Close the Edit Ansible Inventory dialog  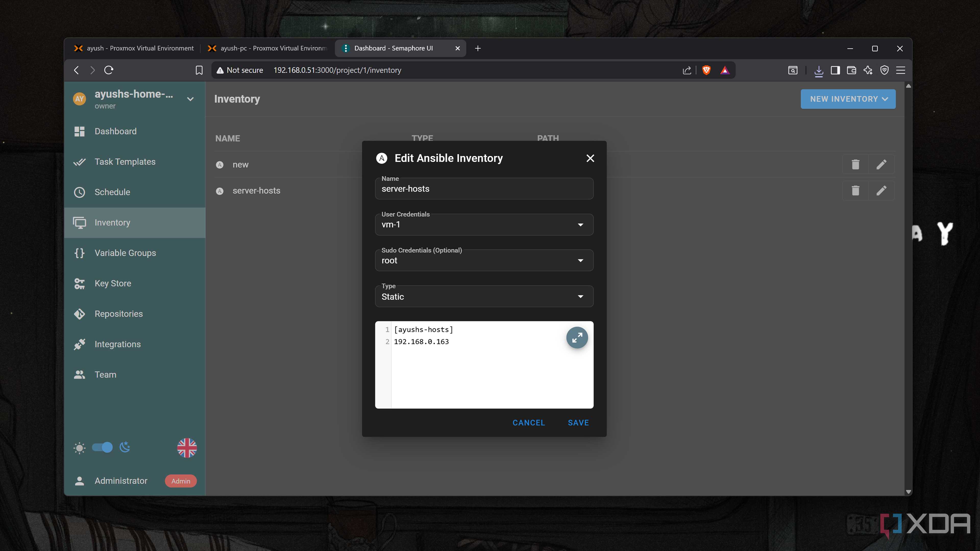[590, 158]
